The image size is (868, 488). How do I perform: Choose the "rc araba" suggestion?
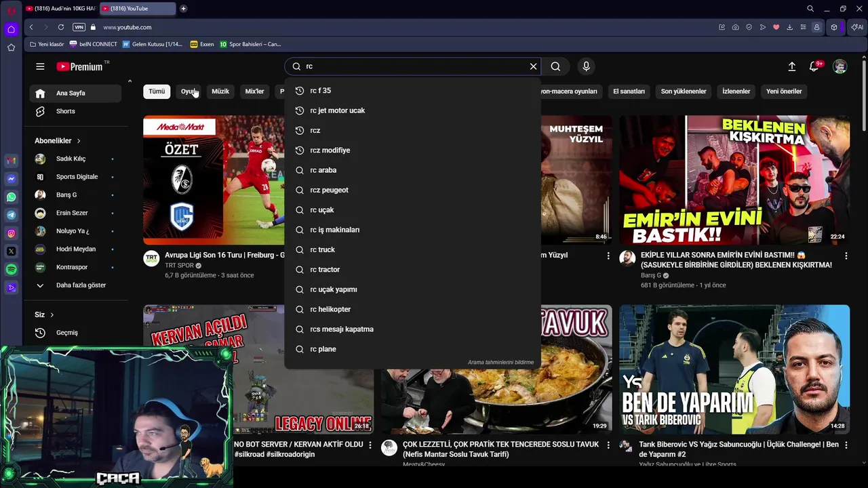point(412,170)
